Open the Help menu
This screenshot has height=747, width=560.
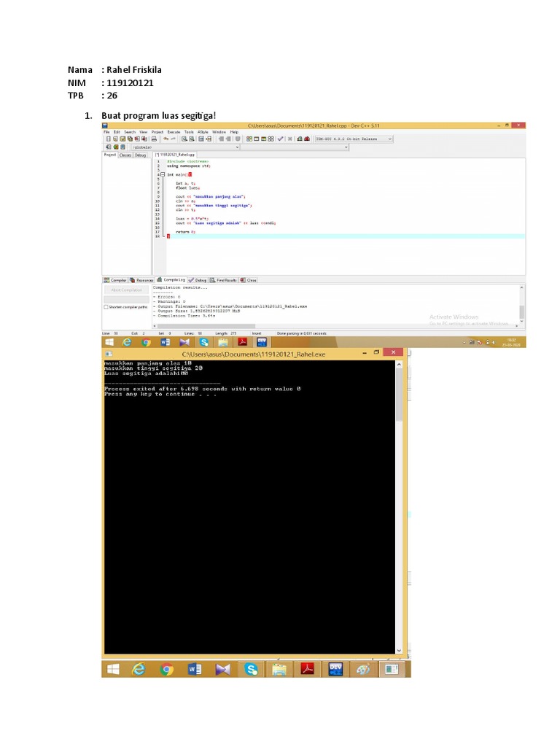pos(234,132)
